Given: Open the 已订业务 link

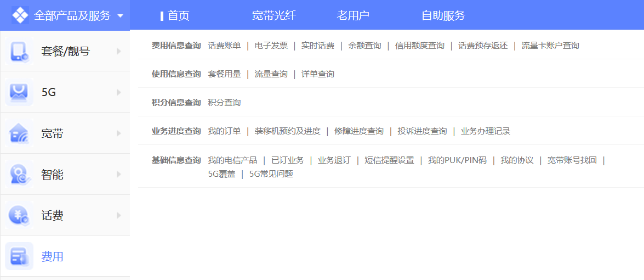Looking at the screenshot, I should pyautogui.click(x=288, y=160).
